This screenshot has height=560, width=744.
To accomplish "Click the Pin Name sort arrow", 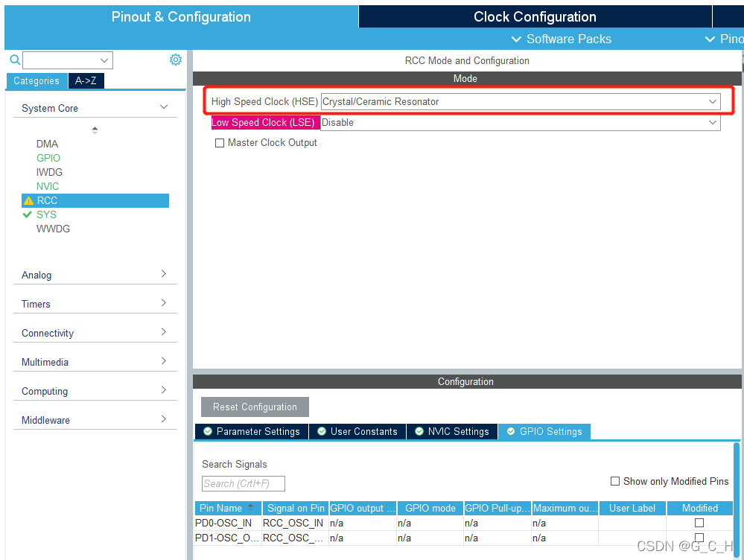I will (250, 507).
